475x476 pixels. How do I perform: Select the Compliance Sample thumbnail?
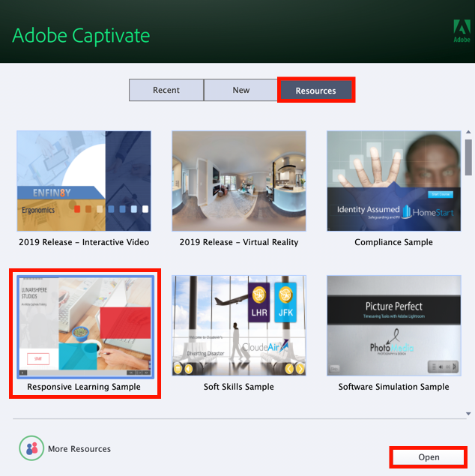(393, 181)
